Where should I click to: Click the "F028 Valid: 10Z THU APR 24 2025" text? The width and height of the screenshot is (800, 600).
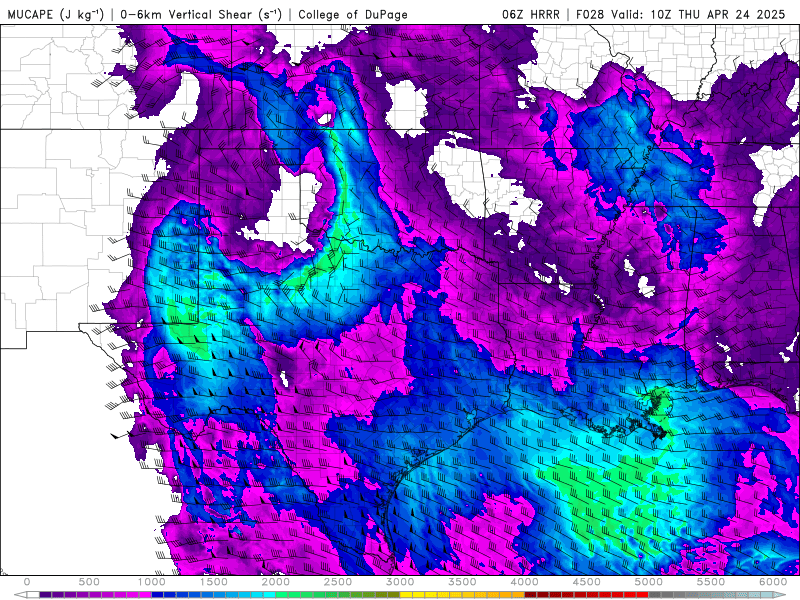680,15
